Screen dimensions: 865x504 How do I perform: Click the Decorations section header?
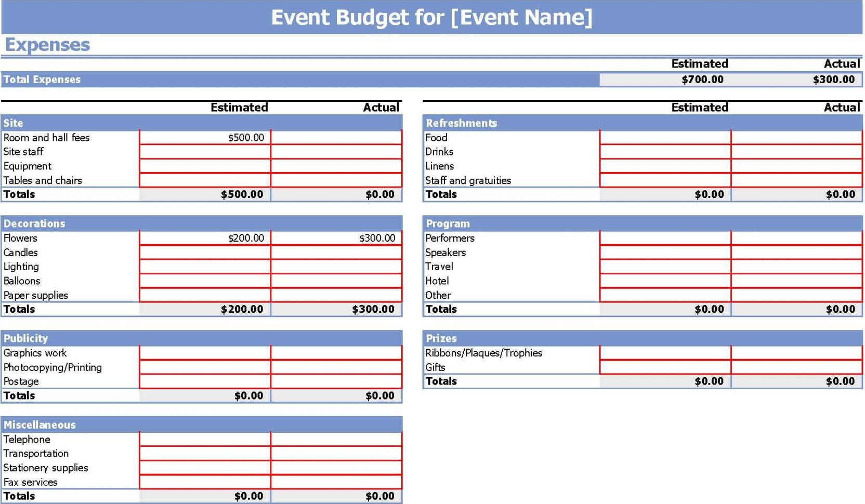pos(34,223)
